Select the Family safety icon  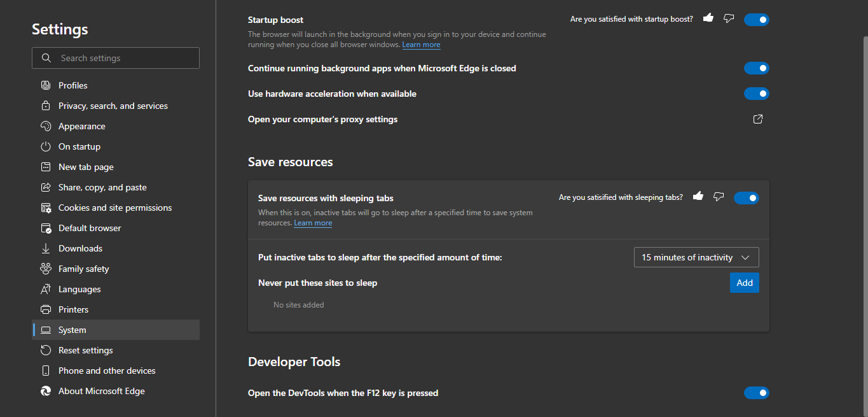[x=46, y=268]
